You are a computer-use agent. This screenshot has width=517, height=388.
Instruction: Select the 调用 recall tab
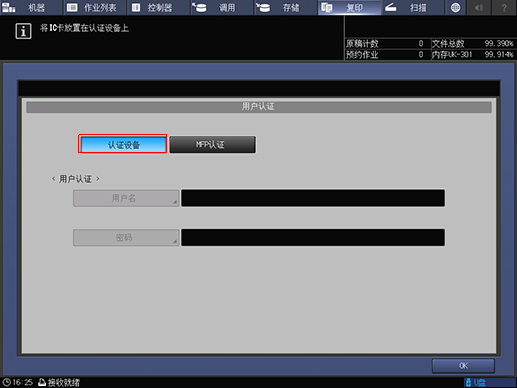222,7
